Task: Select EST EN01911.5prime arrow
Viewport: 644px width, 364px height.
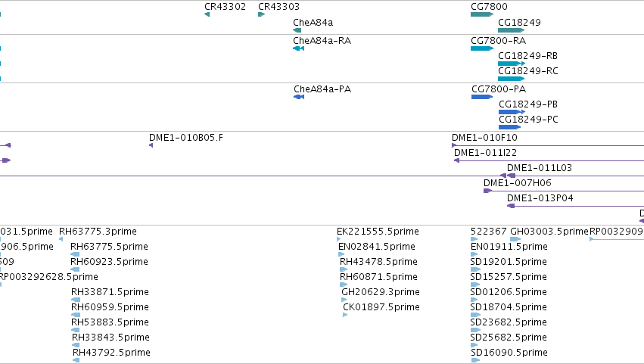Action: [x=474, y=254]
